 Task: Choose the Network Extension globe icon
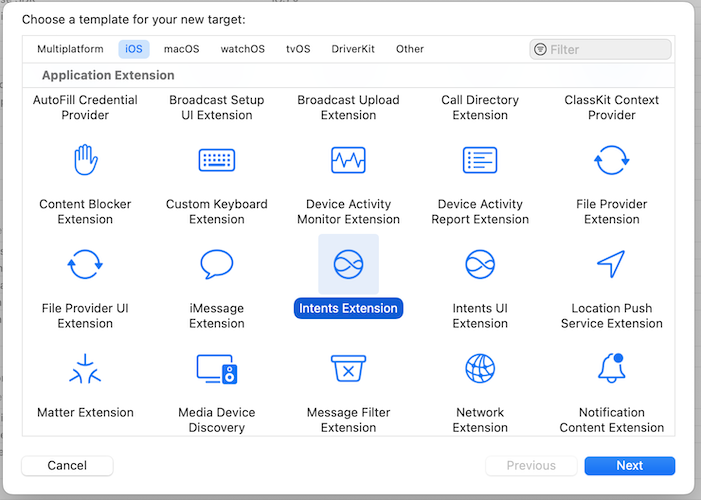click(480, 369)
